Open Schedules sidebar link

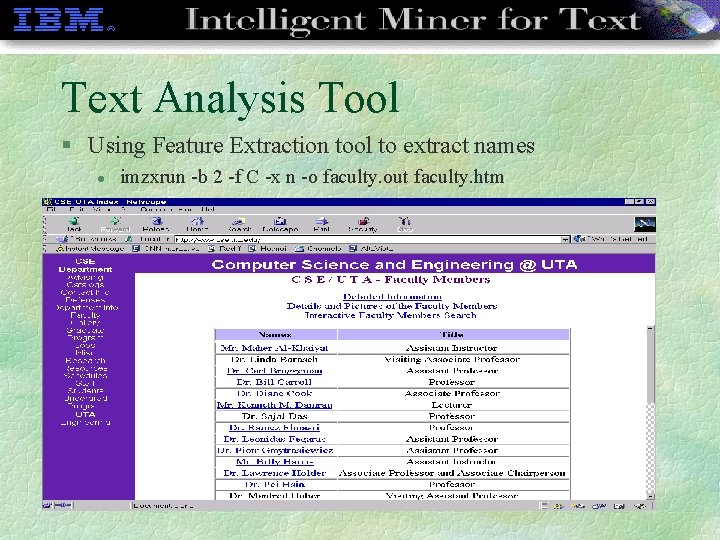point(85,376)
